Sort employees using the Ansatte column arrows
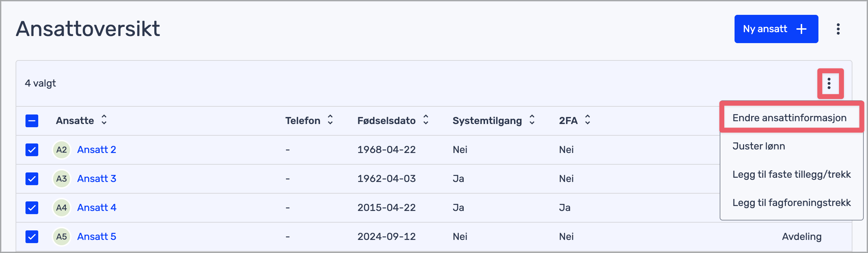 (x=104, y=120)
